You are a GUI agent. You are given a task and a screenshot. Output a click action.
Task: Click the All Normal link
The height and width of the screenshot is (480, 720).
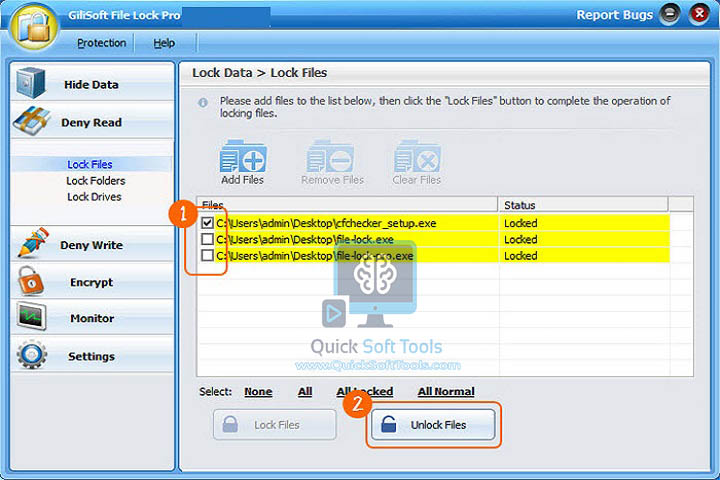[446, 391]
